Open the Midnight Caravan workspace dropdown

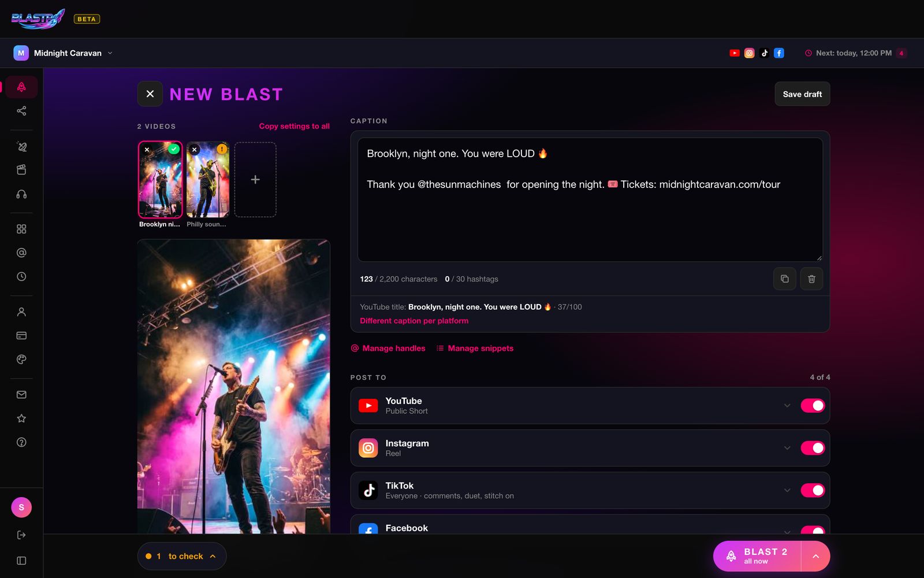click(x=63, y=53)
